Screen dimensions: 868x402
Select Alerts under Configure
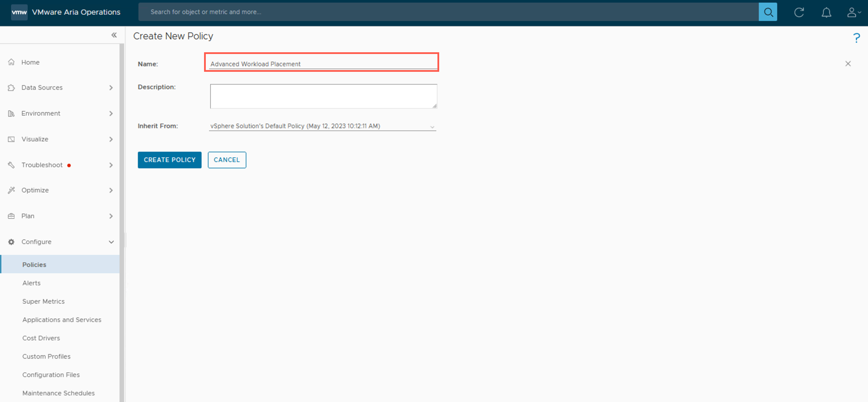click(31, 283)
